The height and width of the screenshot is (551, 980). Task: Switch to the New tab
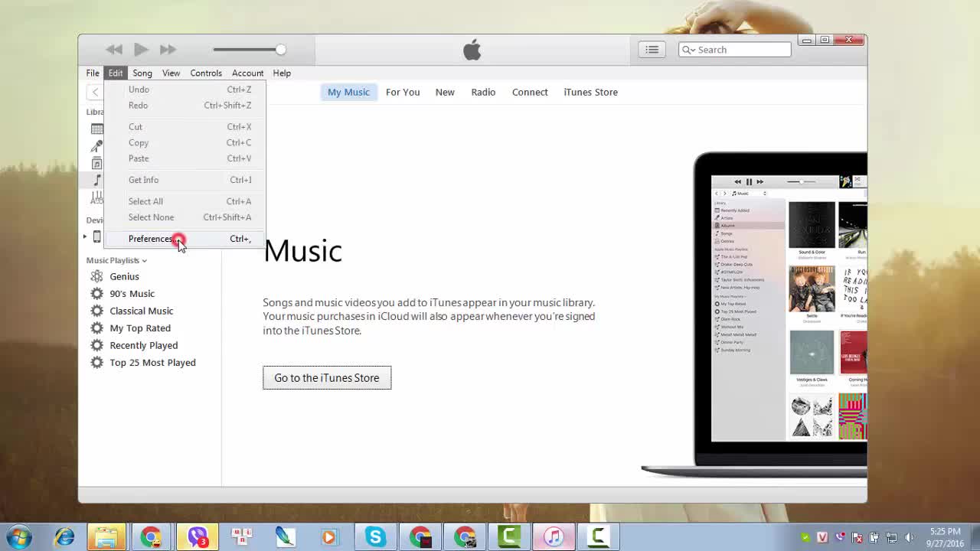[x=445, y=92]
